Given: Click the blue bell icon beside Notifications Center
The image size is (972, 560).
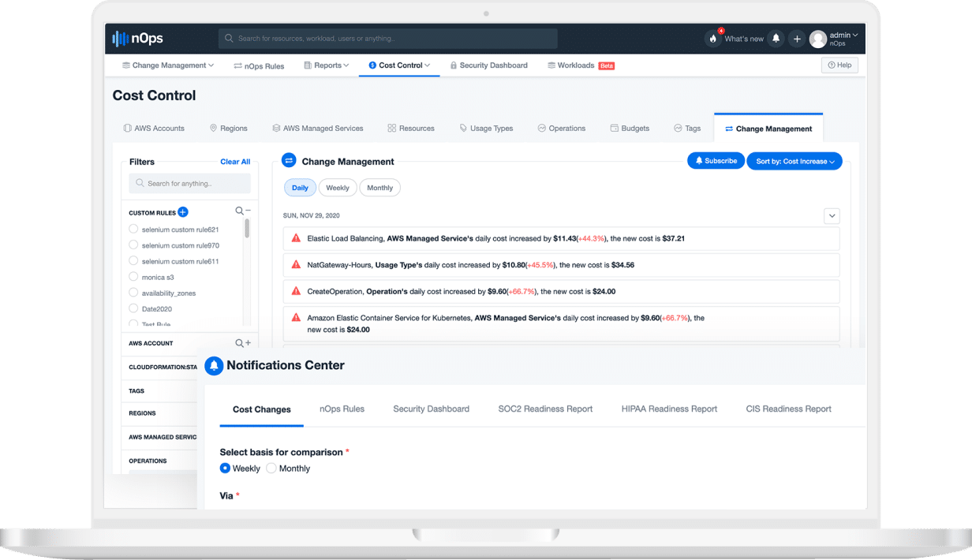Looking at the screenshot, I should [x=214, y=366].
